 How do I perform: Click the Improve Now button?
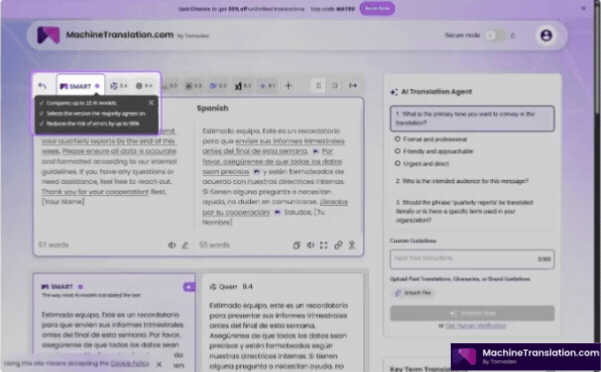[472, 313]
